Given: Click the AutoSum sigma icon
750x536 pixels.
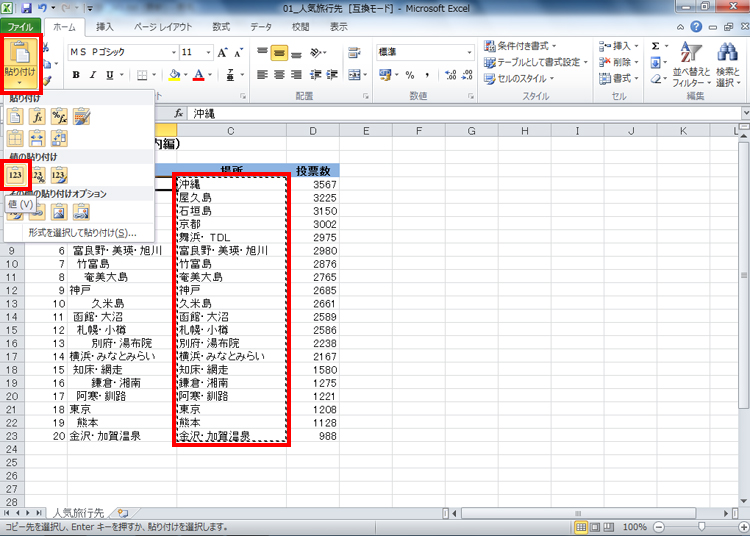Looking at the screenshot, I should click(655, 46).
